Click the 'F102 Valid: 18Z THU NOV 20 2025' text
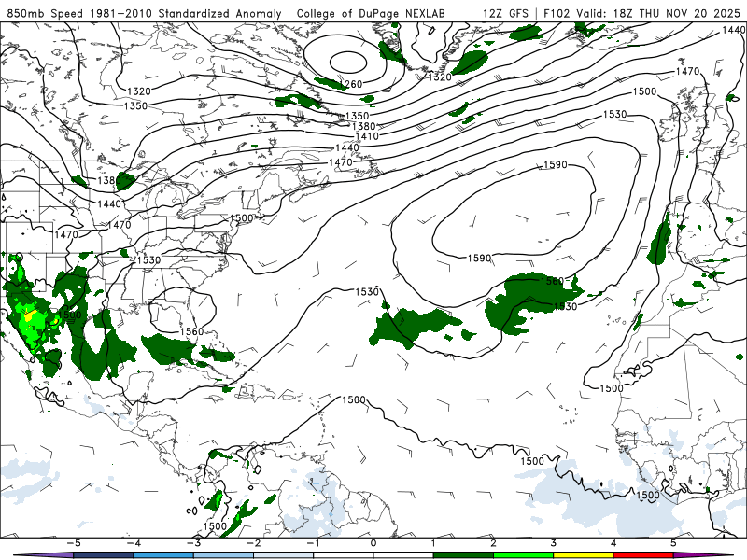747x560 pixels. pos(641,13)
